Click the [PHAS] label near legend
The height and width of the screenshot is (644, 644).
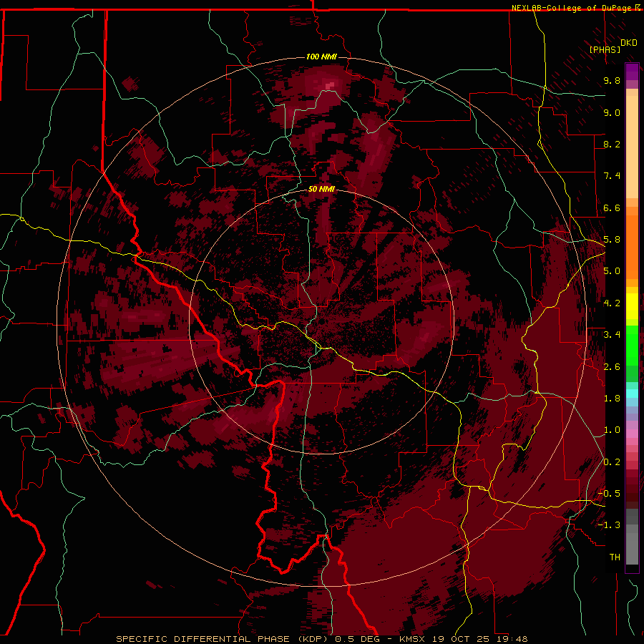point(605,49)
